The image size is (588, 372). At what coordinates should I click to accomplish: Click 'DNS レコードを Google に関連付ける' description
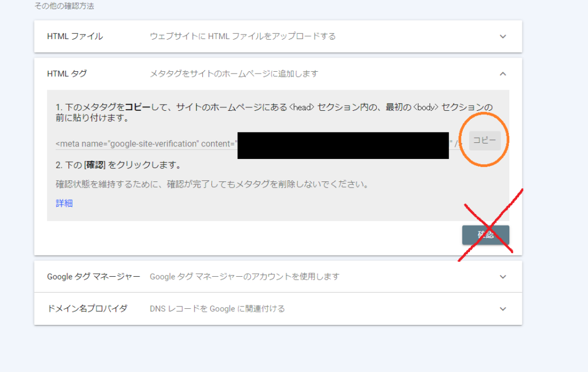click(217, 309)
